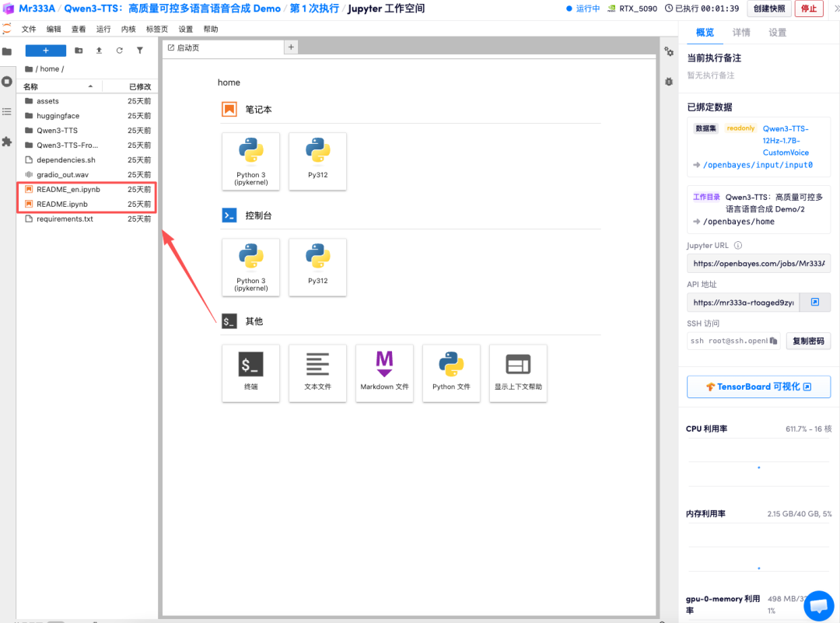Copy the SSH command icon

pyautogui.click(x=773, y=341)
